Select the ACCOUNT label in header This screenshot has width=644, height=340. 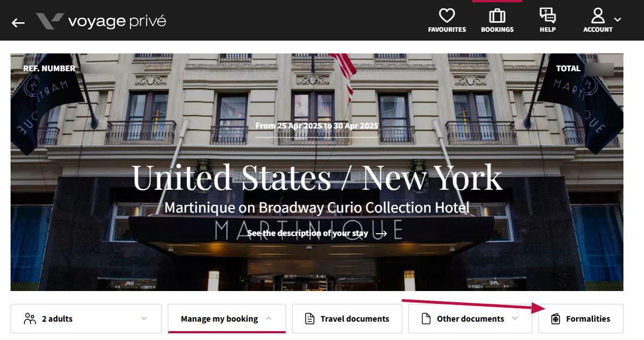tap(598, 29)
